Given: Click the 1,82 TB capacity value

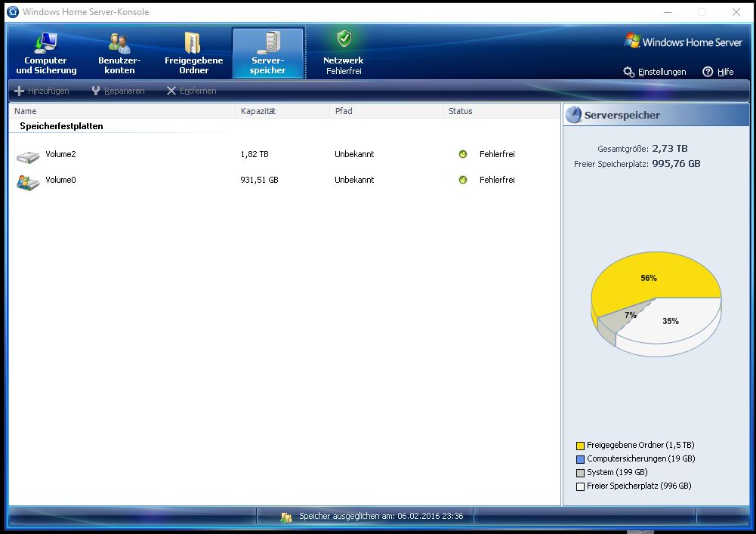Looking at the screenshot, I should (255, 154).
